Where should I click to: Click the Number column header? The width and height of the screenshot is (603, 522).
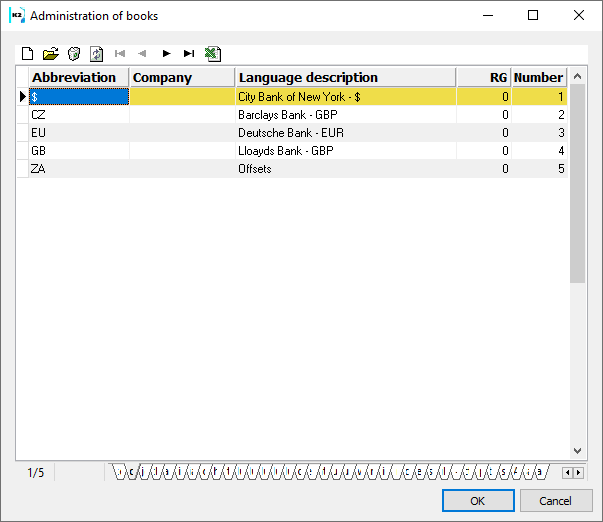(539, 77)
